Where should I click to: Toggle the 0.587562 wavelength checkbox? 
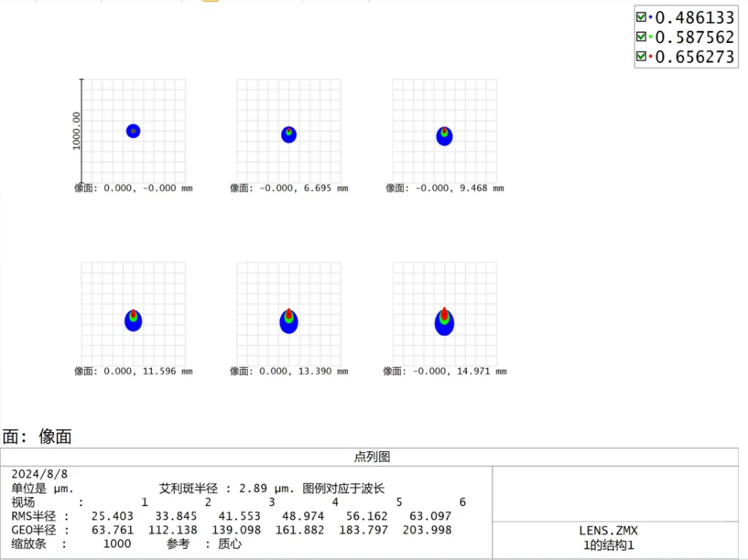tap(641, 37)
